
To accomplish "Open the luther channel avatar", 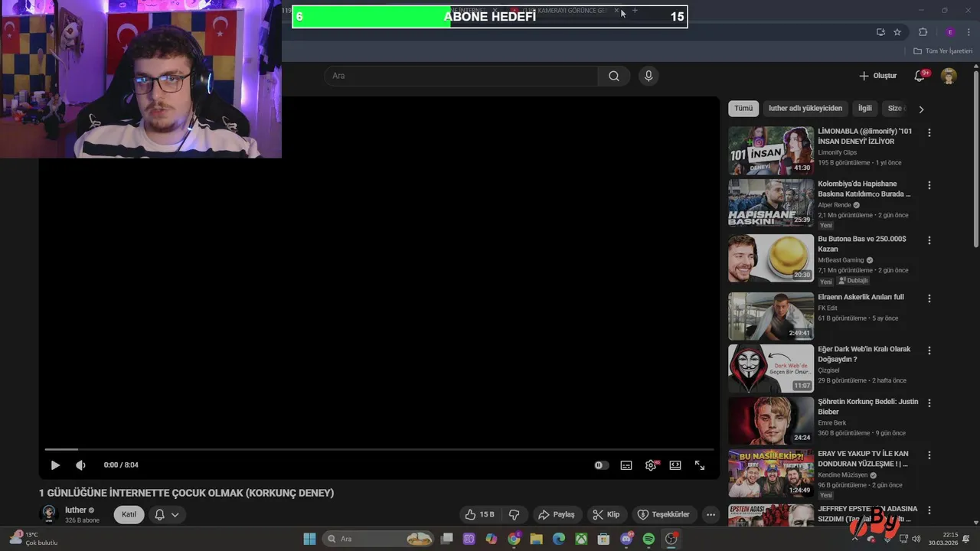I will (49, 514).
